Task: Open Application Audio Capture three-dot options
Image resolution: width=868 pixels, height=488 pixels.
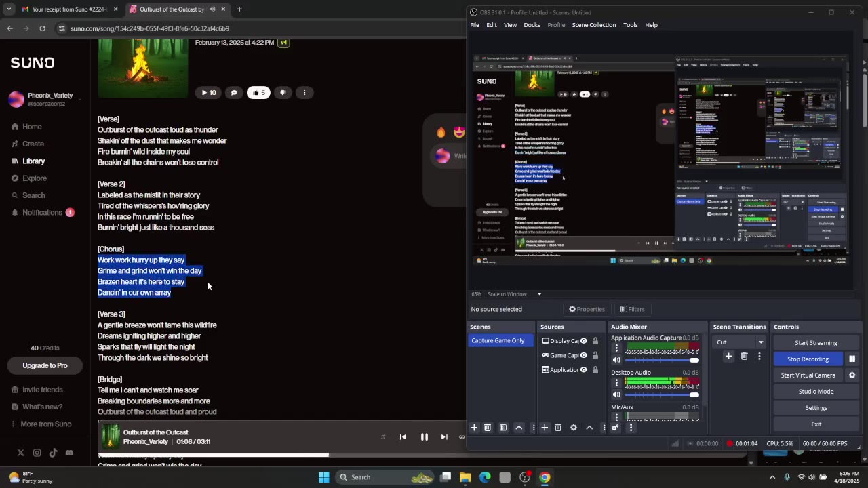Action: 616,348
